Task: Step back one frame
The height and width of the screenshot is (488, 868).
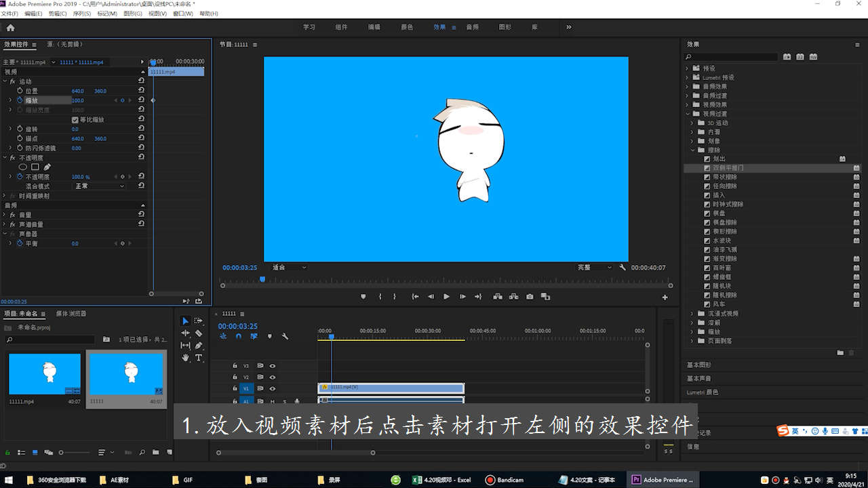Action: click(x=431, y=296)
